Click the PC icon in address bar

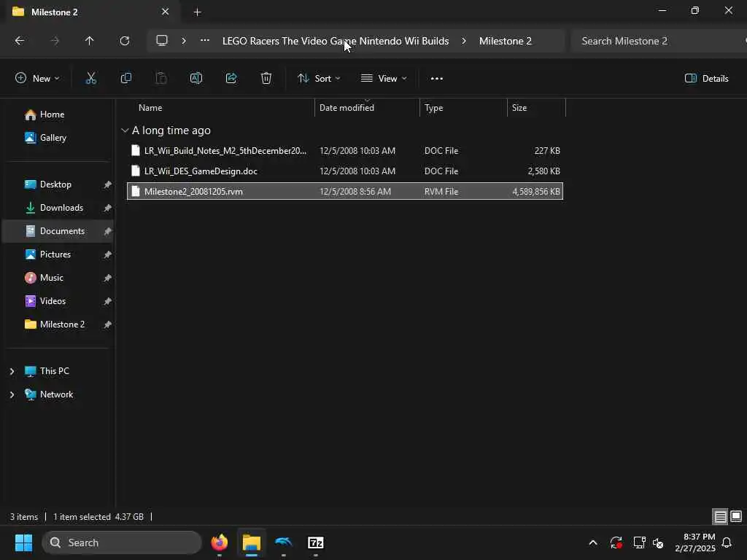(x=162, y=41)
